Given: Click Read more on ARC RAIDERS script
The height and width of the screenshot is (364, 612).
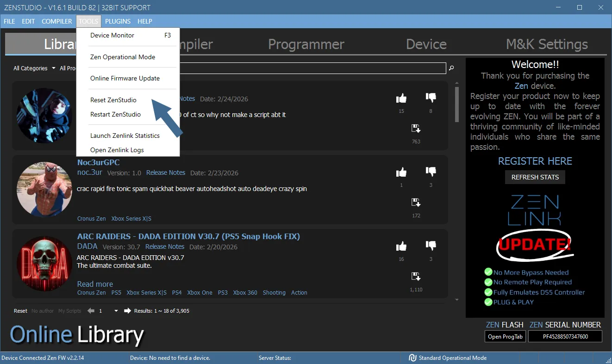Looking at the screenshot, I should click(x=95, y=284).
